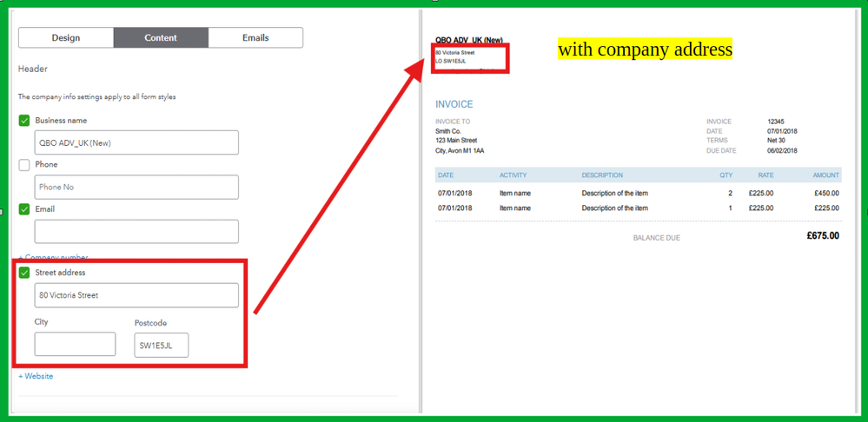Click the AMOUNT column header
The image size is (868, 422).
tap(826, 175)
